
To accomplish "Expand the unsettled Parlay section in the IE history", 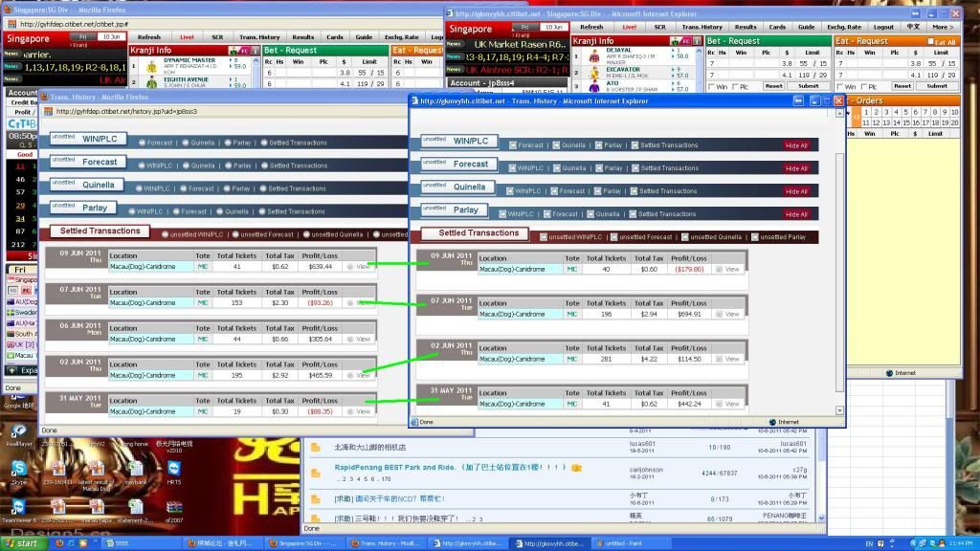I will point(455,209).
